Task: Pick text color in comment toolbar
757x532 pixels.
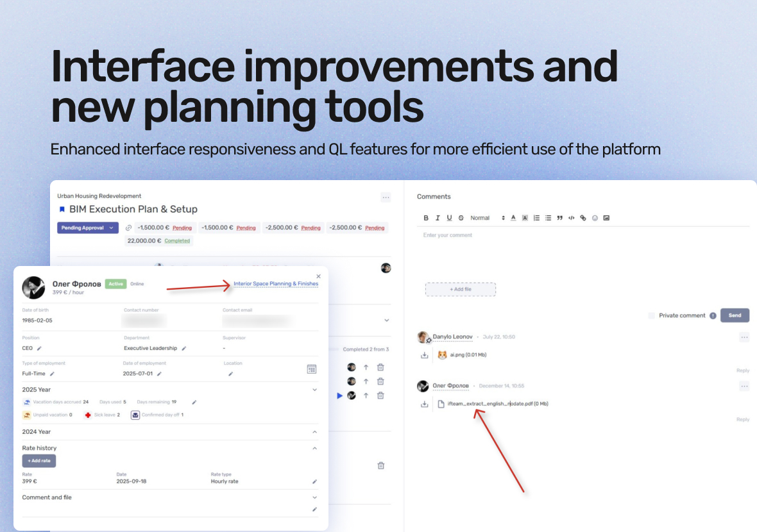Action: click(x=513, y=218)
